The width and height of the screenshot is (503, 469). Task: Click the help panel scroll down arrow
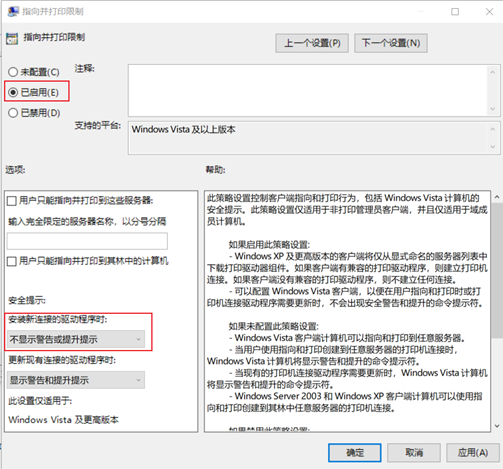point(497,426)
